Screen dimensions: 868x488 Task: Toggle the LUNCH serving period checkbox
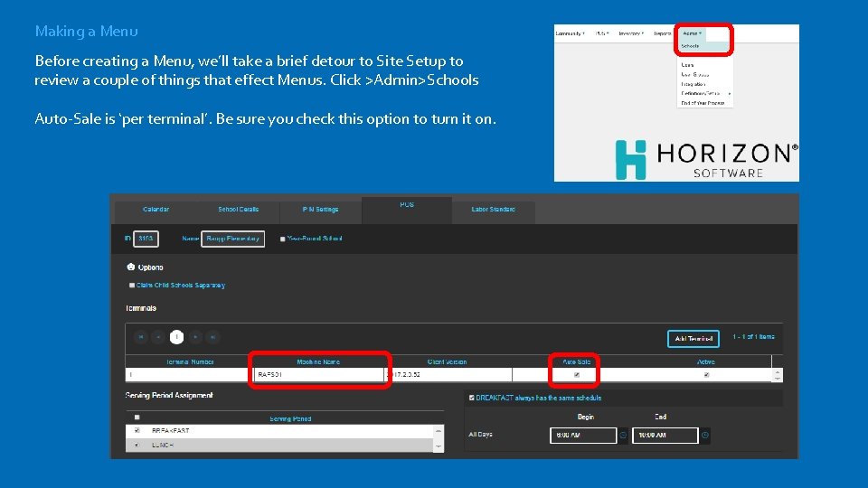(137, 445)
